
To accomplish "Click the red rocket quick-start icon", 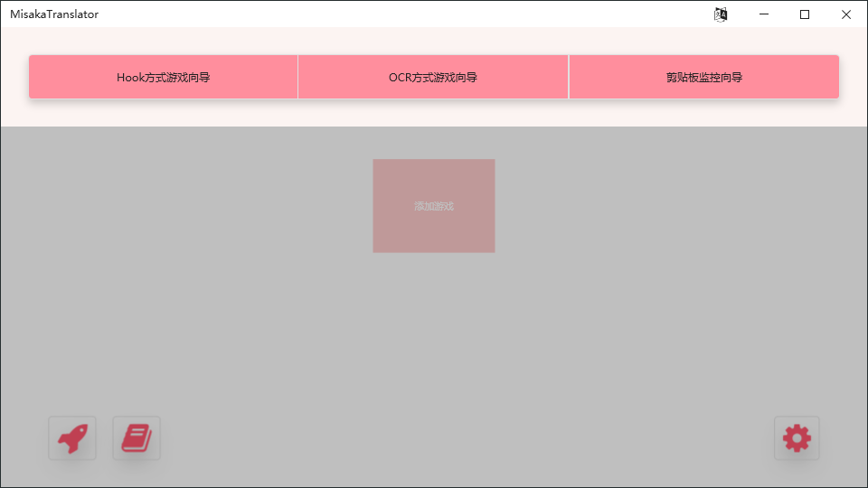I will tap(72, 438).
